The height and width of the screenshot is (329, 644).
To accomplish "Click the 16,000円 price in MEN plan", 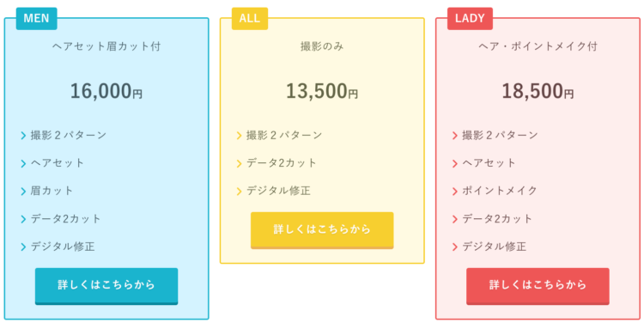I will (106, 91).
